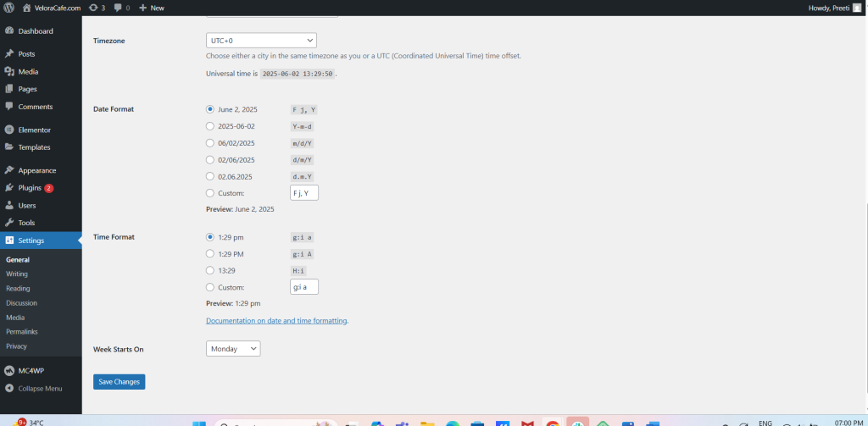
Task: Click the 'd.m.Y' format code
Action: coord(303,176)
